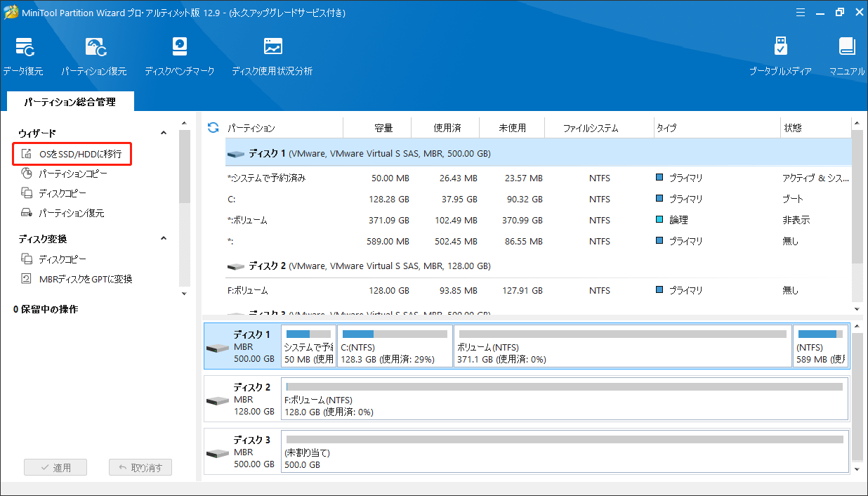Sort by 状態 column header
The width and height of the screenshot is (868, 496).
tap(815, 128)
